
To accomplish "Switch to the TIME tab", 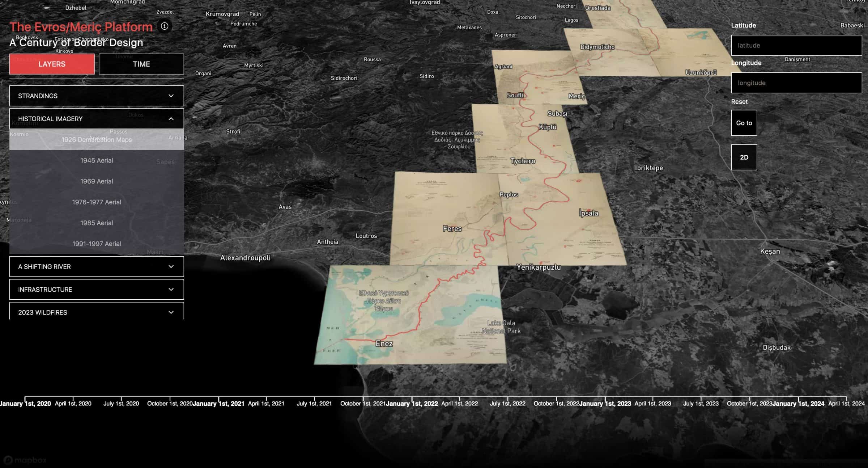I will (141, 64).
